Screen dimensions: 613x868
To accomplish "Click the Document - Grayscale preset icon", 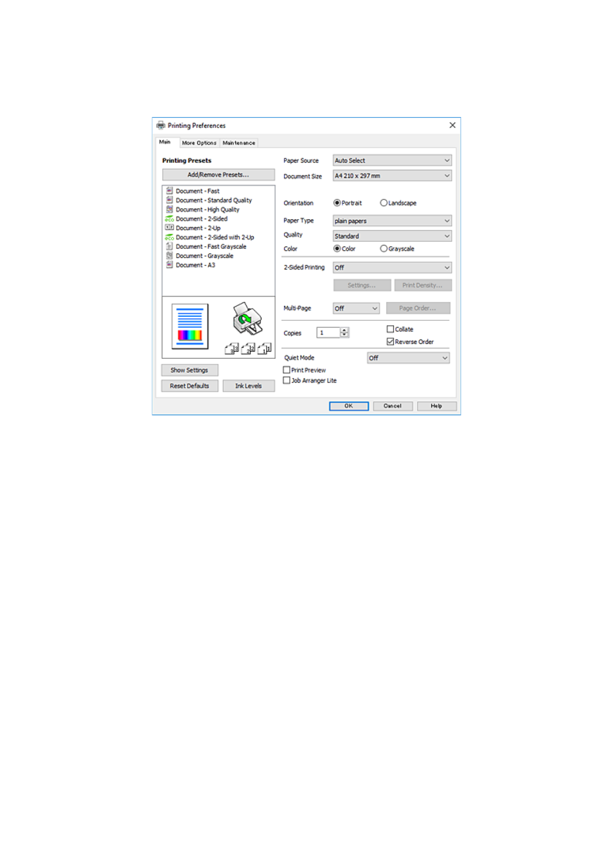I will tap(169, 255).
